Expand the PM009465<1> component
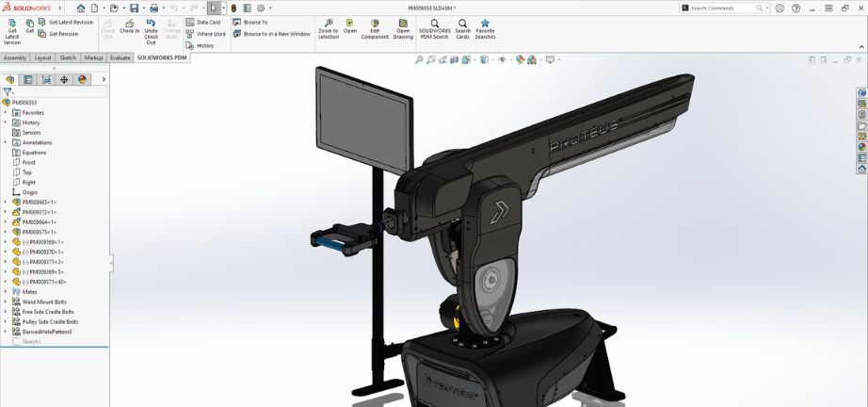Screen dimensions: 868x407 [x=6, y=203]
